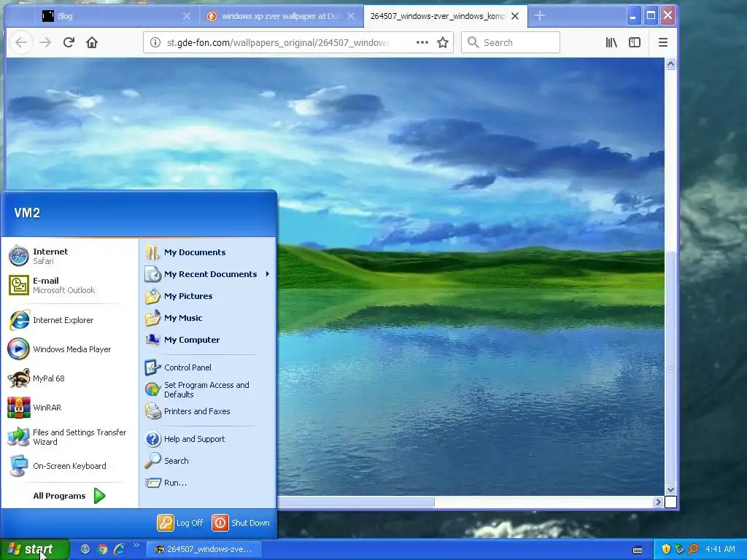Close the Blog tab
Image resolution: width=747 pixels, height=560 pixels.
click(187, 16)
